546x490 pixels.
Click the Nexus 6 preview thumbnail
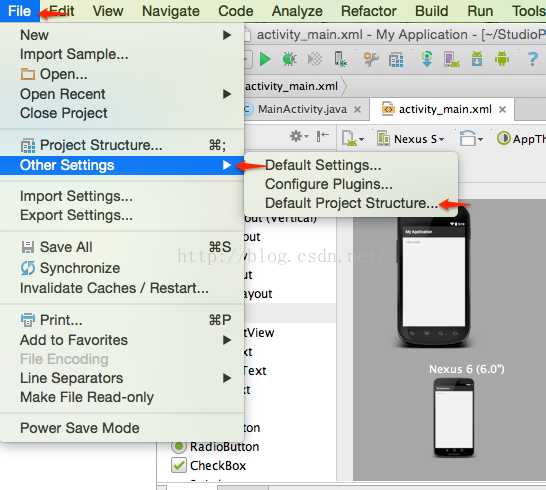(x=454, y=418)
